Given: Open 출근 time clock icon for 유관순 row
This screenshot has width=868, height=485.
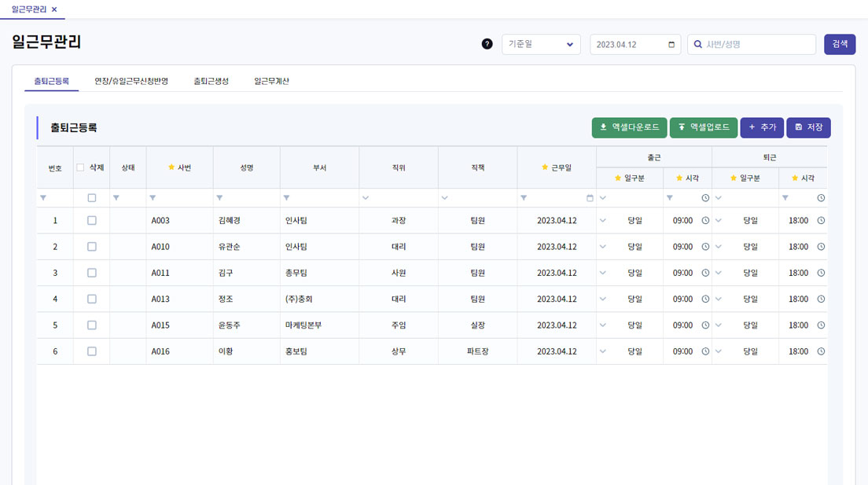Looking at the screenshot, I should [x=705, y=247].
